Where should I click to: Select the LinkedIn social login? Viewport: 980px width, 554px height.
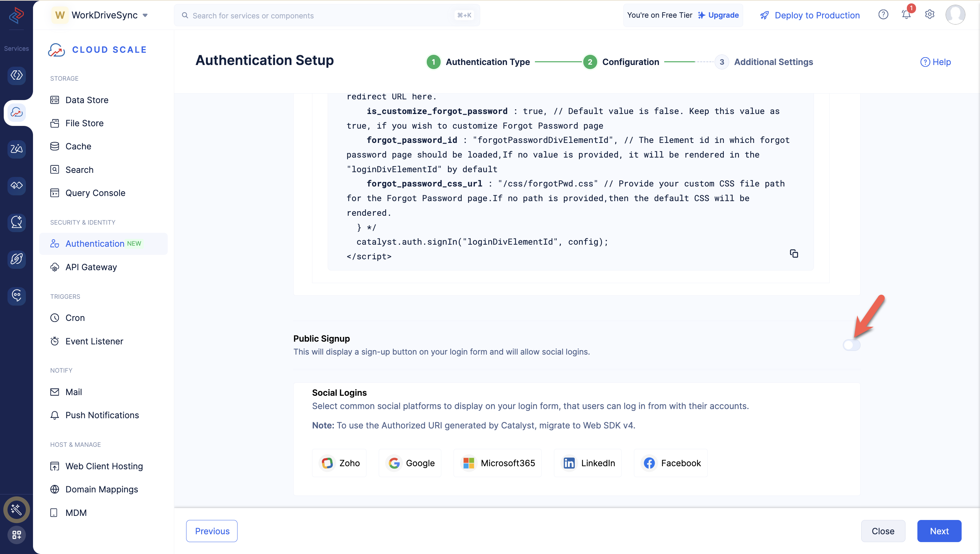588,463
